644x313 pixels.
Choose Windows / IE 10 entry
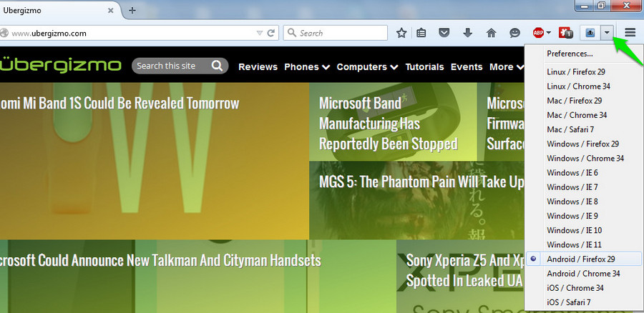pyautogui.click(x=584, y=230)
